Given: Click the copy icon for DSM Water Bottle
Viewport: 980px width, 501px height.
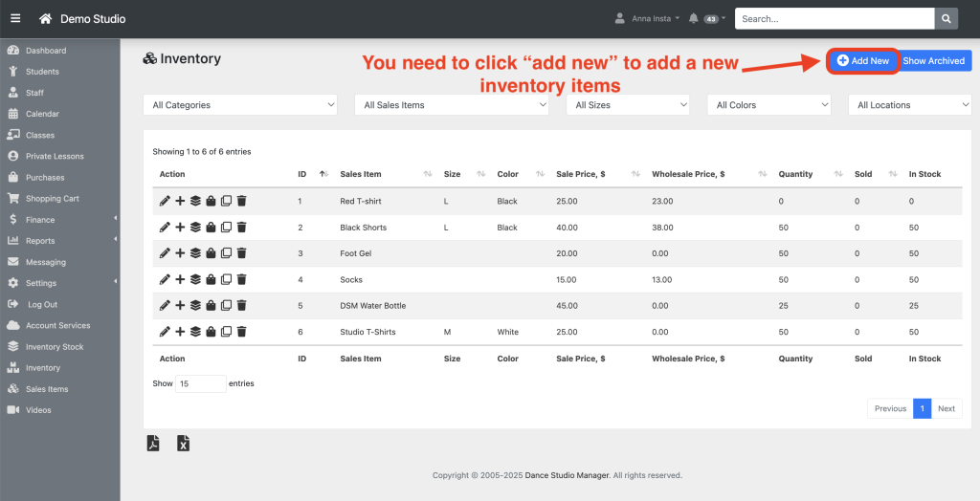Looking at the screenshot, I should pyautogui.click(x=226, y=305).
